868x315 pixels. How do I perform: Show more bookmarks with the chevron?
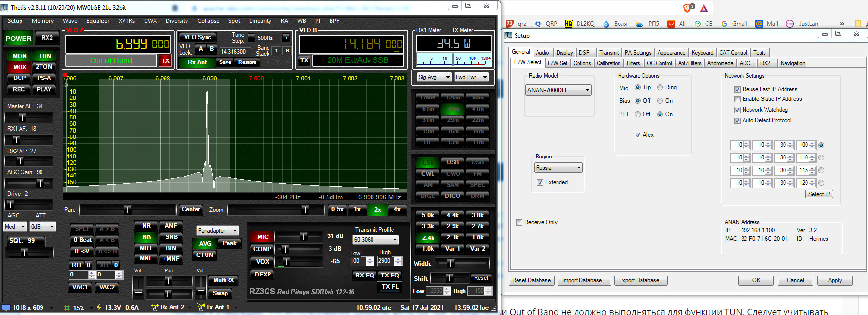pyautogui.click(x=842, y=23)
